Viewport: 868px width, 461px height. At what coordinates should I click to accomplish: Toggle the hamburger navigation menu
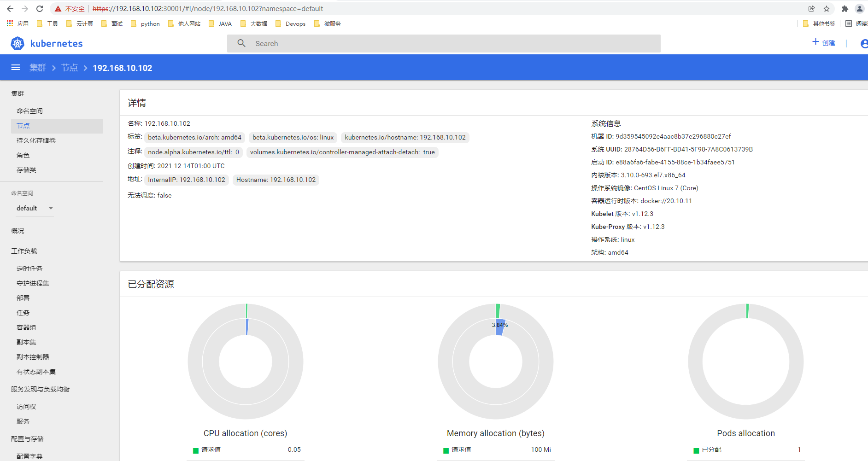click(x=16, y=68)
